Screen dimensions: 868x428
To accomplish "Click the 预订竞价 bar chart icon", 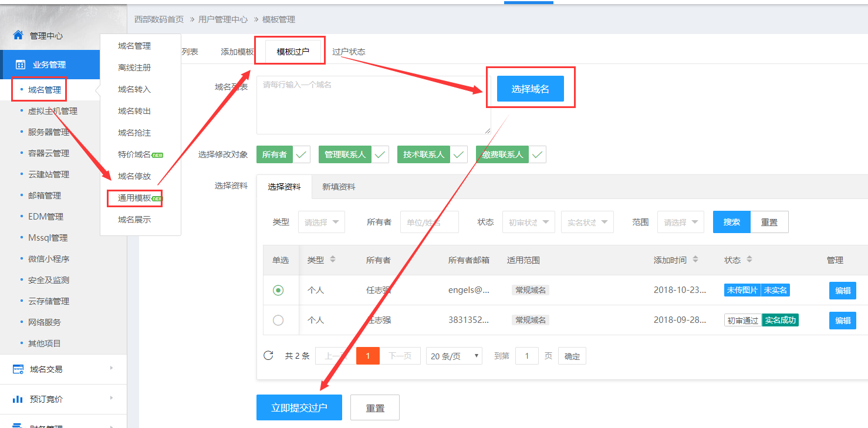I will [x=18, y=399].
